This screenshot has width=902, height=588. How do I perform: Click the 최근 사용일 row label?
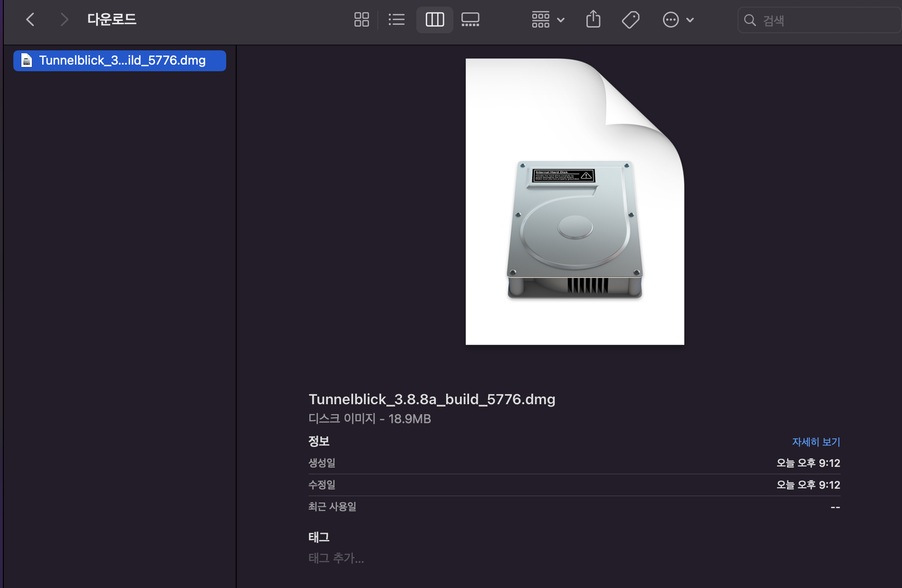pos(332,506)
